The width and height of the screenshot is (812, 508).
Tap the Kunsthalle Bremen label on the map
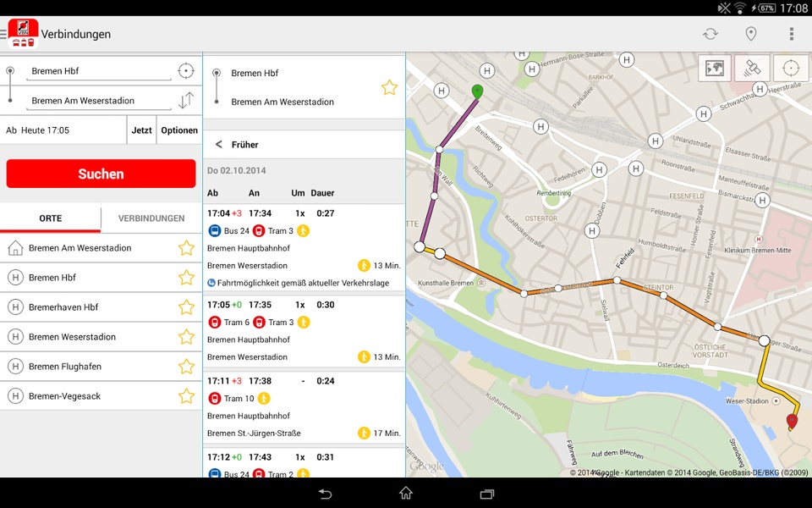click(446, 283)
